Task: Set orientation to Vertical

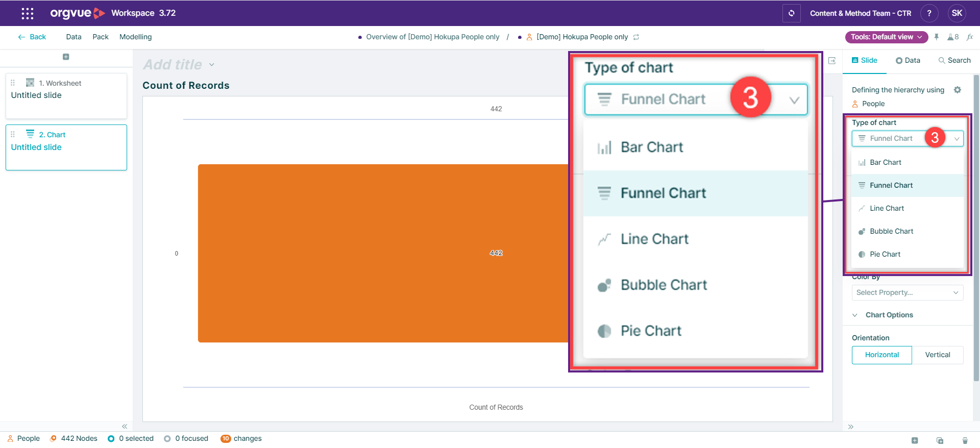Action: click(938, 355)
